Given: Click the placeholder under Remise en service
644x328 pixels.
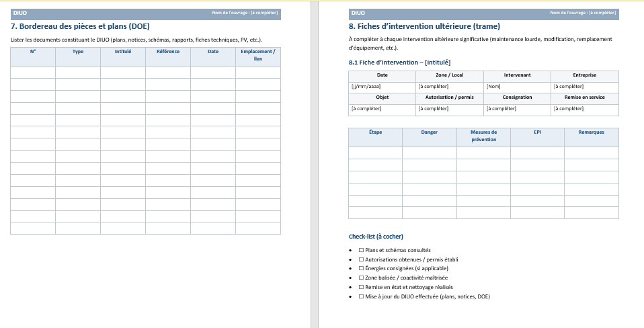Looking at the screenshot, I should click(568, 109).
